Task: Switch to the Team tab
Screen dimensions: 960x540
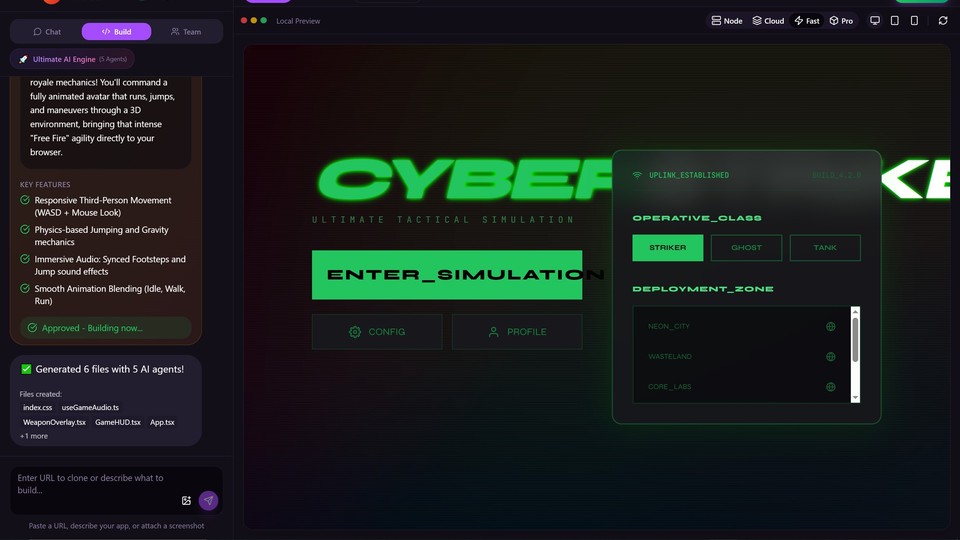Action: click(x=185, y=32)
